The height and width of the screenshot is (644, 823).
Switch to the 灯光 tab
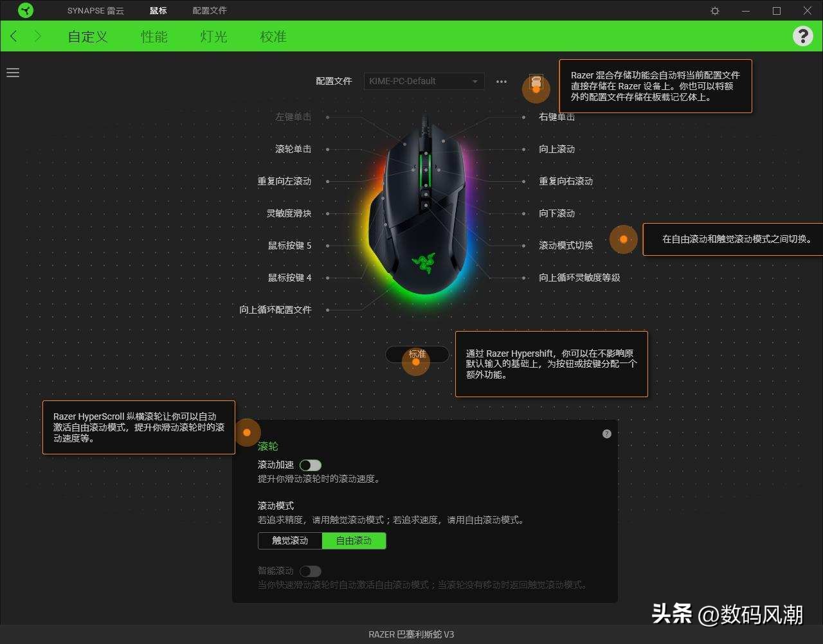[213, 37]
